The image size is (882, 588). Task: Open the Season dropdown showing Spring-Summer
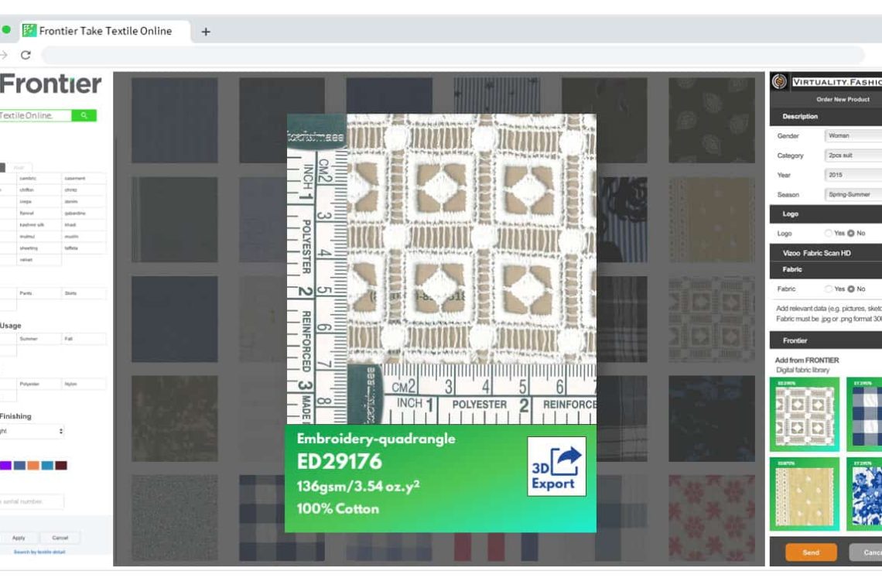pos(853,195)
